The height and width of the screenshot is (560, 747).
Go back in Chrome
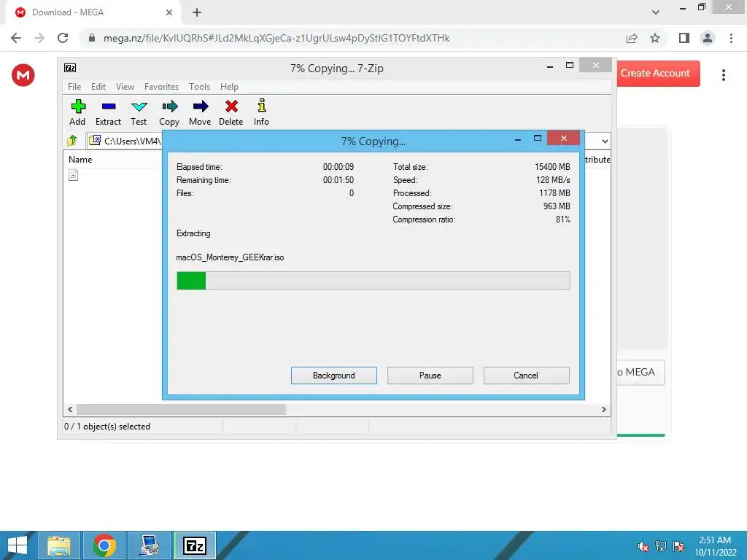(x=16, y=38)
